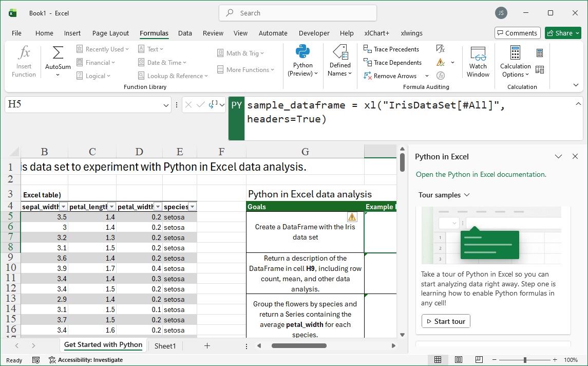
Task: Click the Share button
Action: 563,33
